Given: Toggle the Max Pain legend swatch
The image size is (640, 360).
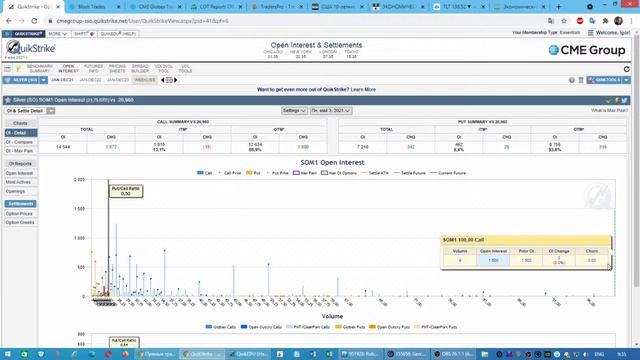Looking at the screenshot, I should (296, 173).
